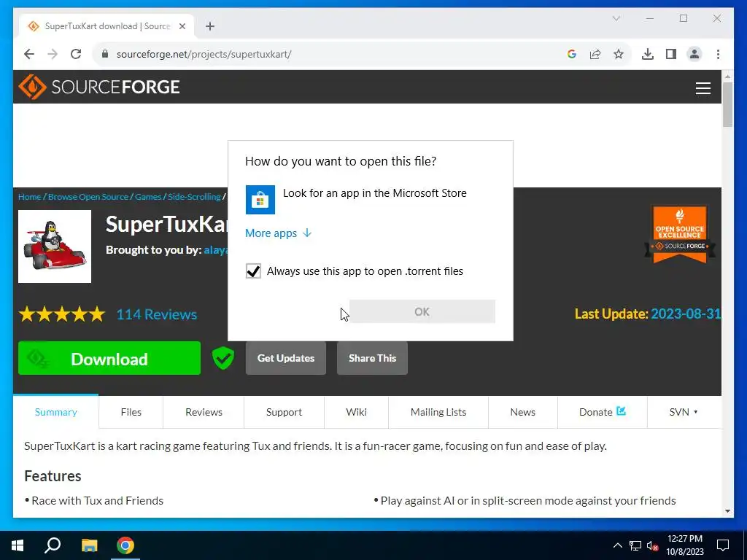The height and width of the screenshot is (560, 747).
Task: Click the page vertical scrollbar thumb
Action: click(x=727, y=105)
